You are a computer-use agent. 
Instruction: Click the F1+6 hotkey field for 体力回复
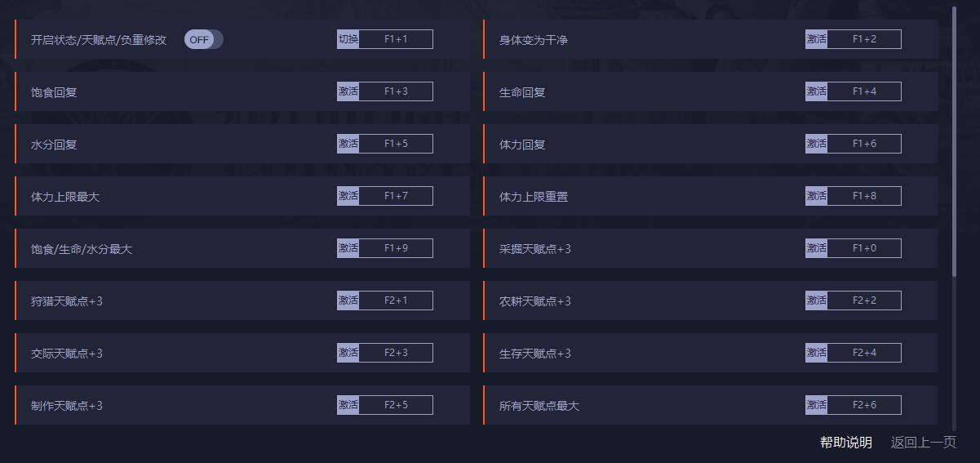tap(863, 144)
